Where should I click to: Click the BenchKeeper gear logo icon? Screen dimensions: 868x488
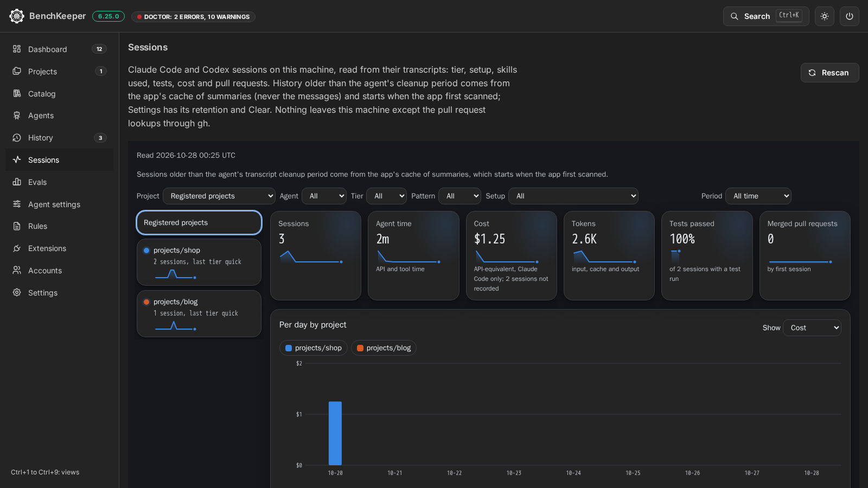point(17,16)
